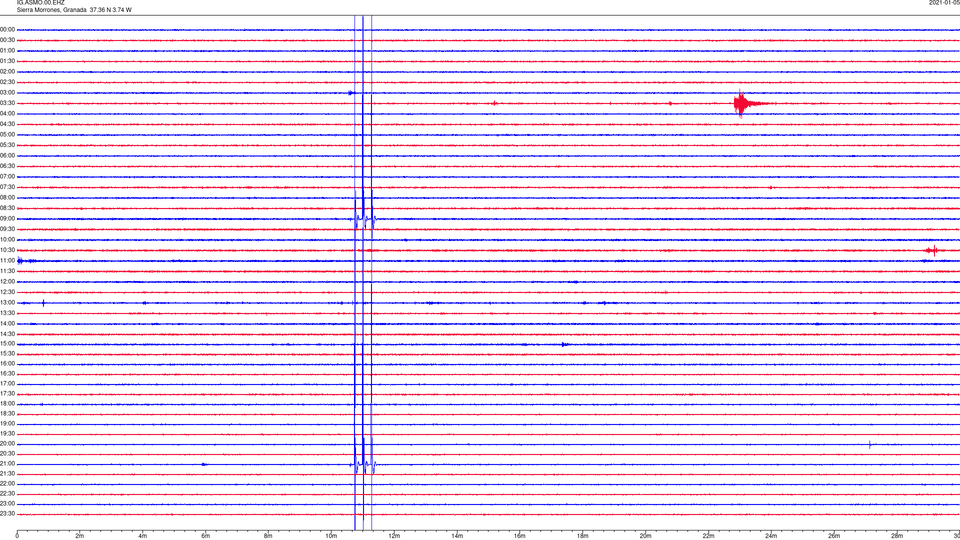Pick the 20:00 time label

(x=7, y=443)
